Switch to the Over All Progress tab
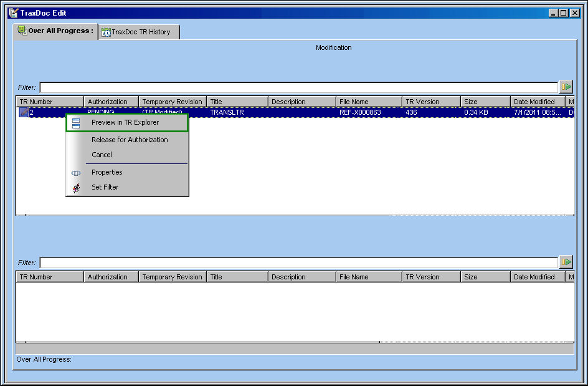 click(55, 31)
